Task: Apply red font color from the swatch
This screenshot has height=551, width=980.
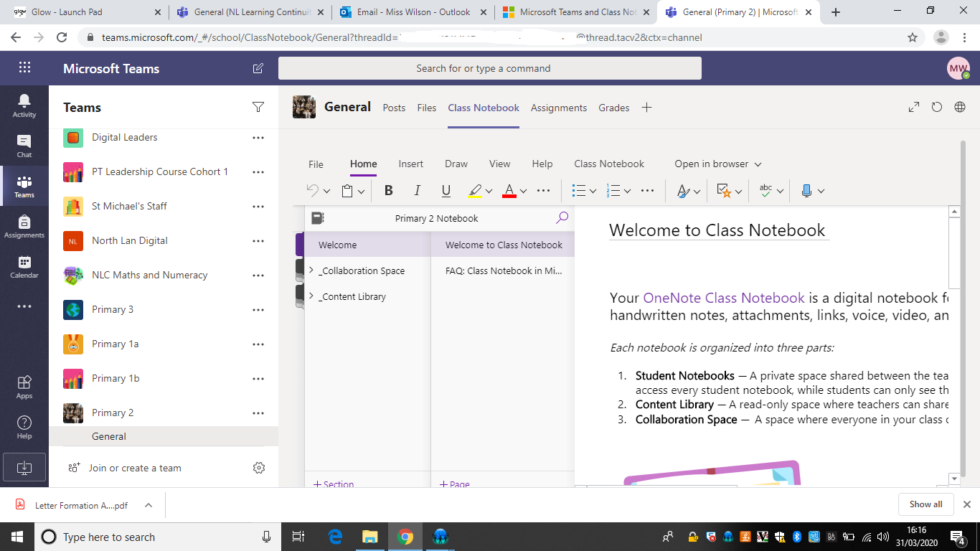Action: [510, 190]
